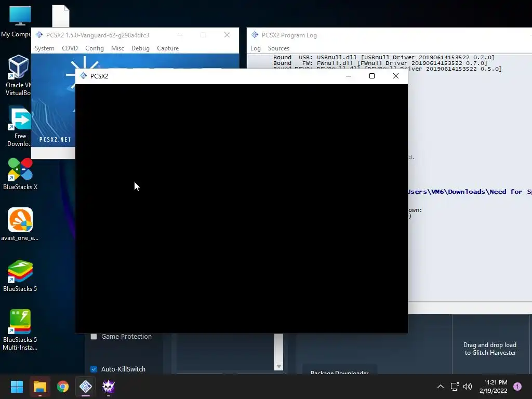The image size is (532, 399).
Task: Click the PCSX2 Program Log window title icon
Action: (x=255, y=35)
